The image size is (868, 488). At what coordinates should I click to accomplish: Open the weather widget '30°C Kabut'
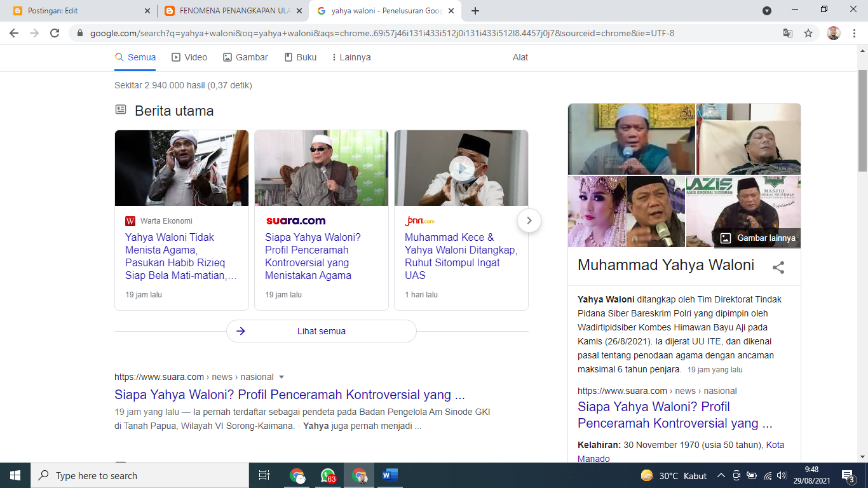[x=674, y=475]
